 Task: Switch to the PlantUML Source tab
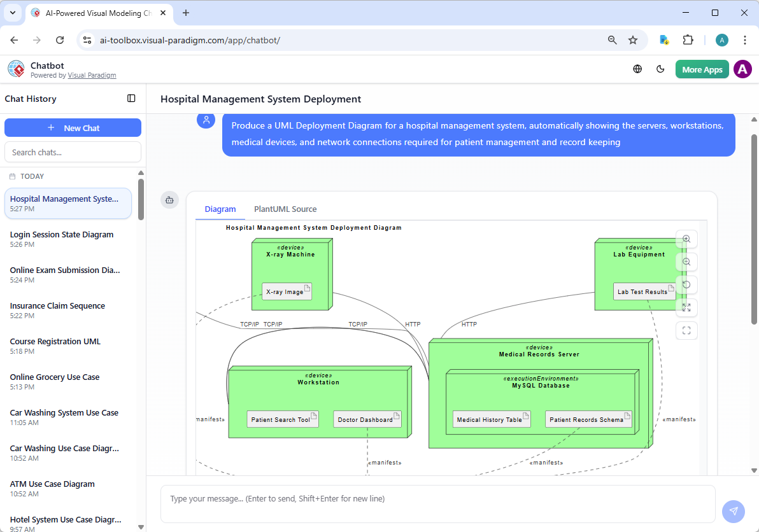point(285,209)
